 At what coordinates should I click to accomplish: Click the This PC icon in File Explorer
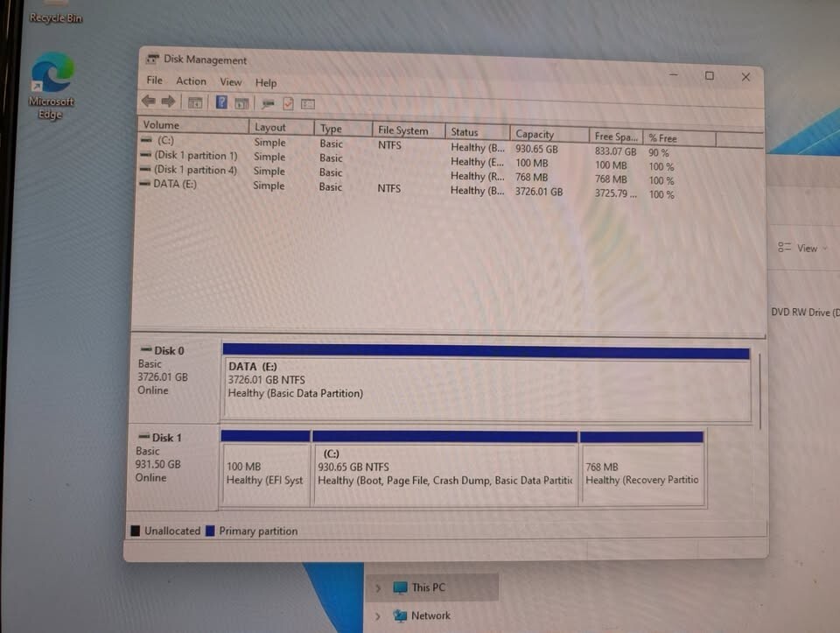400,587
